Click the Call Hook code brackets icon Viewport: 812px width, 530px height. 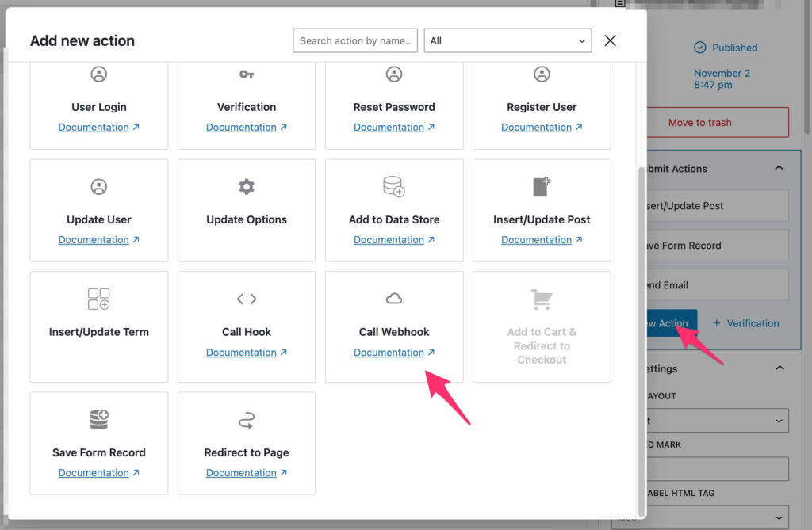[247, 299]
